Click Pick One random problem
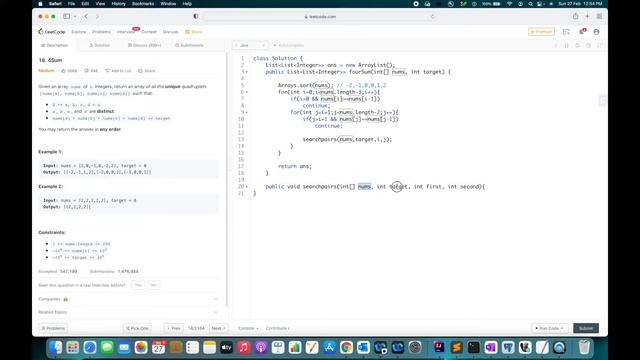640x360 pixels. pos(137,328)
